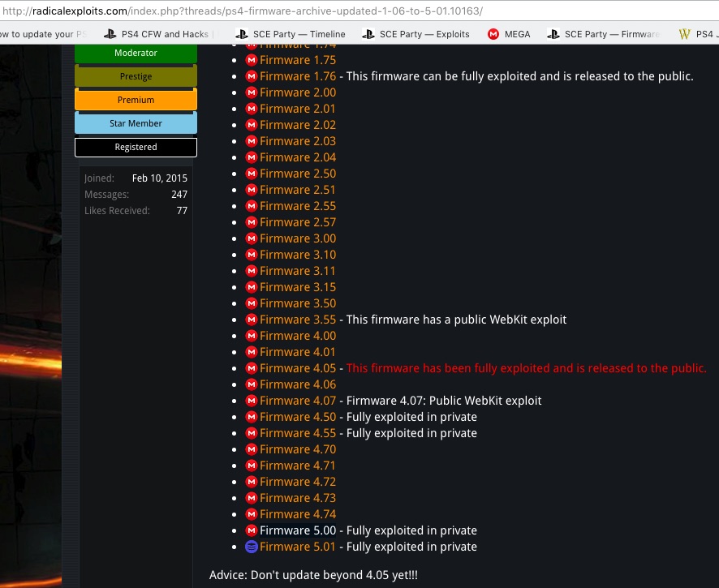
Task: Open SCE Party — Firmware bookmark
Action: click(x=603, y=34)
